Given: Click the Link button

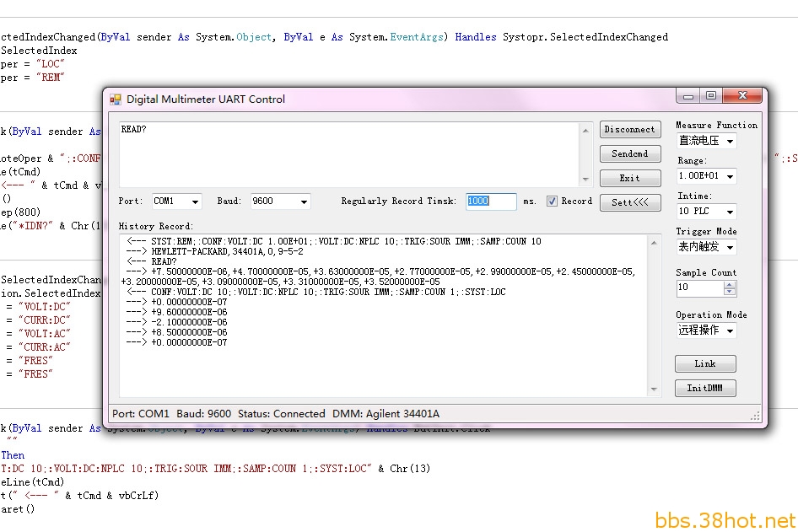Looking at the screenshot, I should click(705, 363).
